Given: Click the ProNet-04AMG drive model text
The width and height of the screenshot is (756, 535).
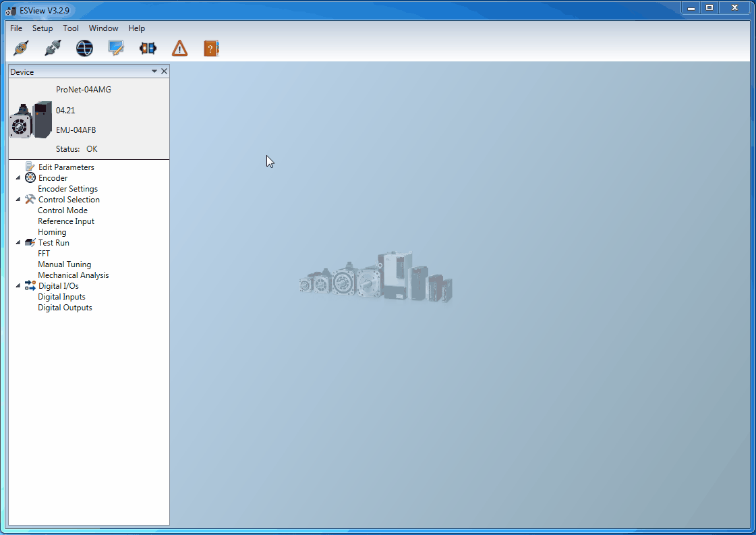Looking at the screenshot, I should pyautogui.click(x=84, y=90).
